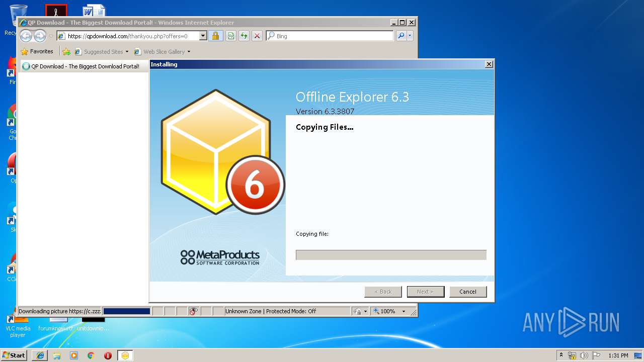This screenshot has height=362, width=644.
Task: Select the VLC media player desktop icon
Action: coord(18,325)
